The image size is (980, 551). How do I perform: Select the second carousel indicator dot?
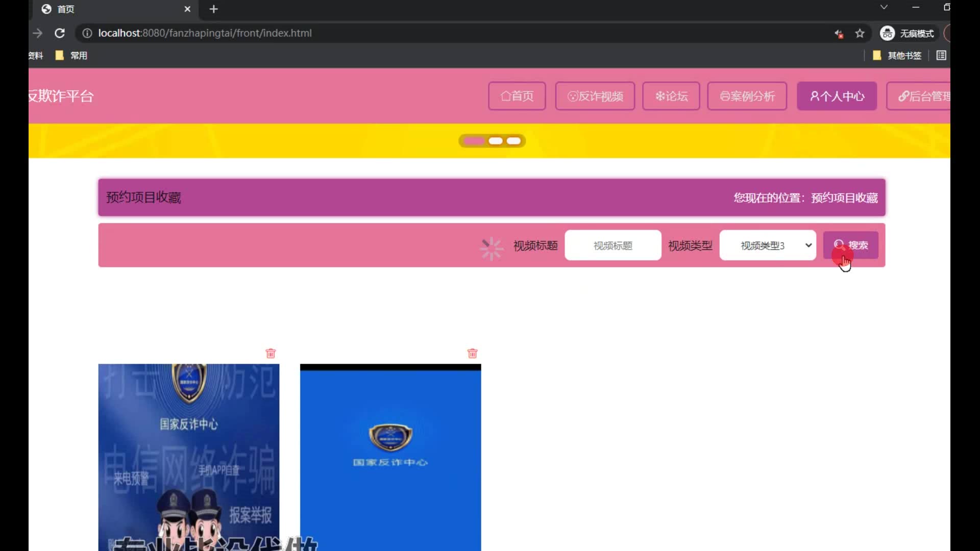[x=496, y=141]
